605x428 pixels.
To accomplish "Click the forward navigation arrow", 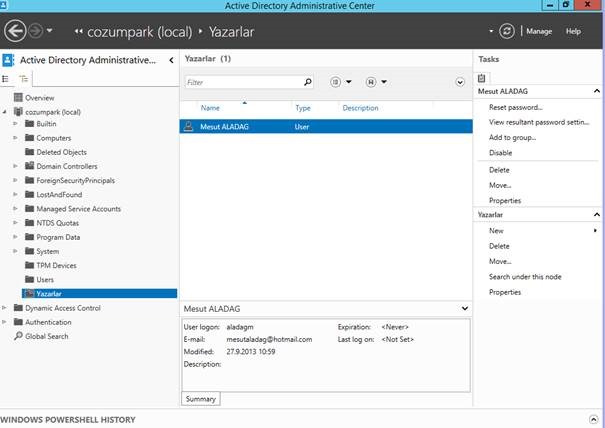I will pos(36,31).
